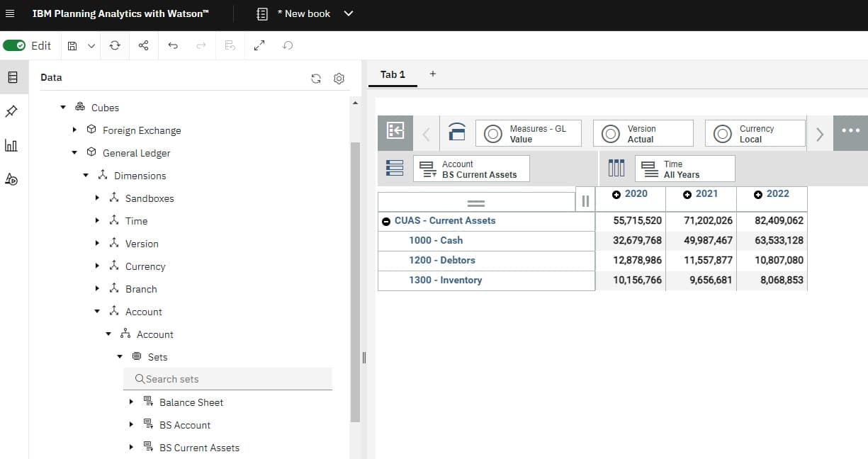Collapse CUAS - Current Assets row

386,221
